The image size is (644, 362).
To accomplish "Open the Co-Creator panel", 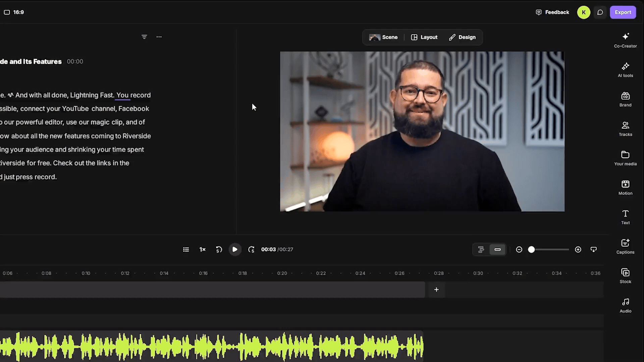I will coord(625,41).
